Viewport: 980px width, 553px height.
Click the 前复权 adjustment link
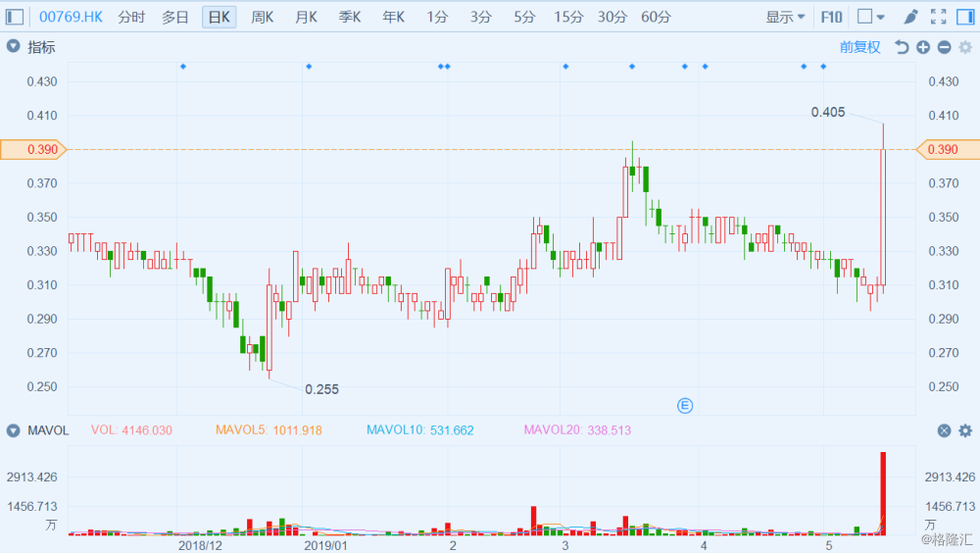click(x=860, y=47)
